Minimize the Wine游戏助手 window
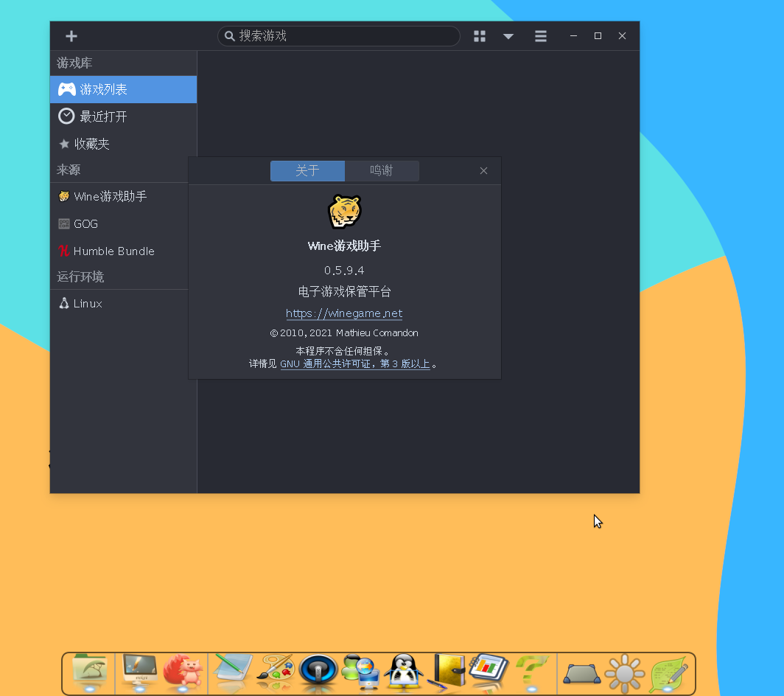This screenshot has height=696, width=784. click(x=573, y=35)
